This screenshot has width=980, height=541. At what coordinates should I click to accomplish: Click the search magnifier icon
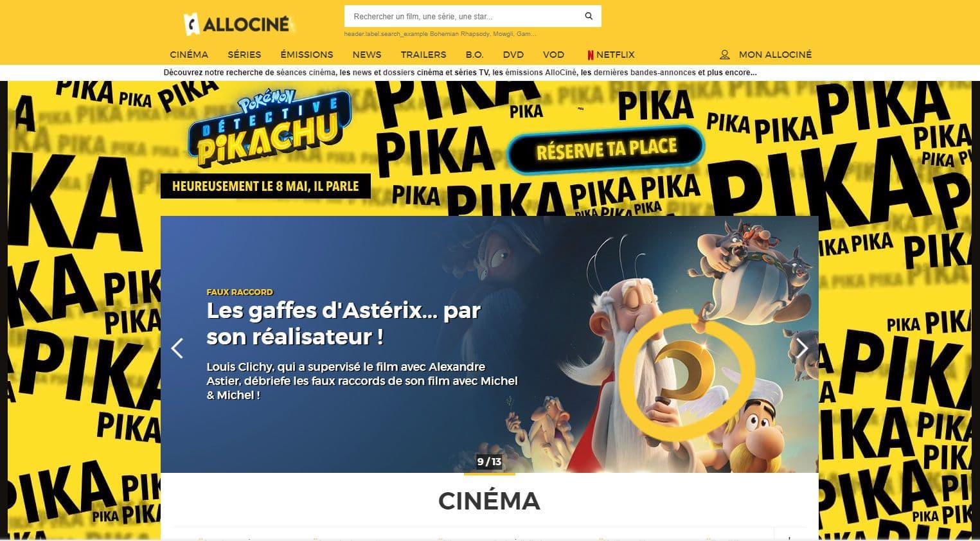(x=589, y=16)
